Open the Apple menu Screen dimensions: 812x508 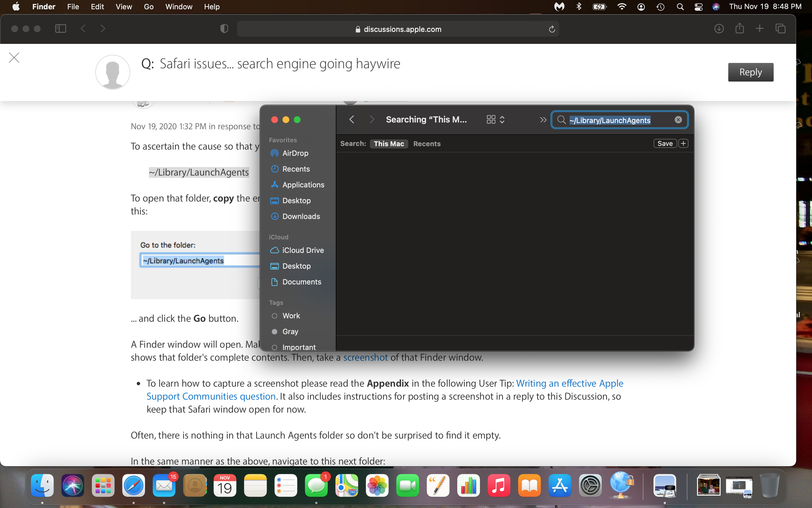[16, 7]
